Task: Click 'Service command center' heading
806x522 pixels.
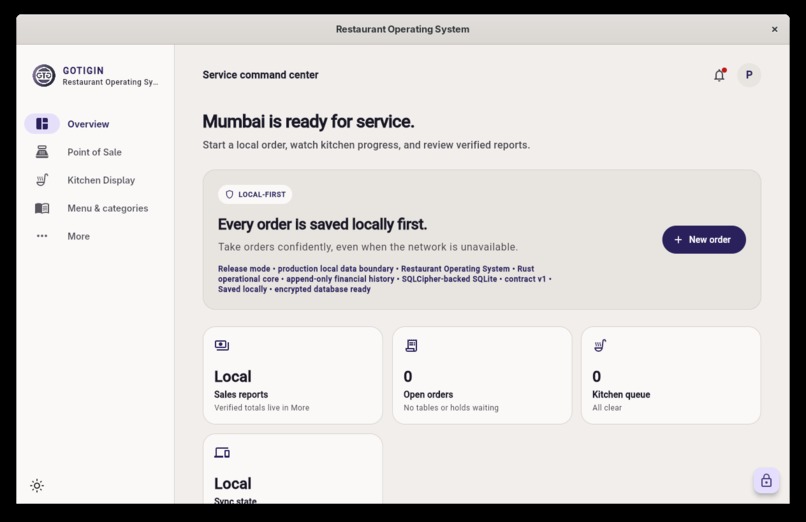Action: click(x=260, y=75)
